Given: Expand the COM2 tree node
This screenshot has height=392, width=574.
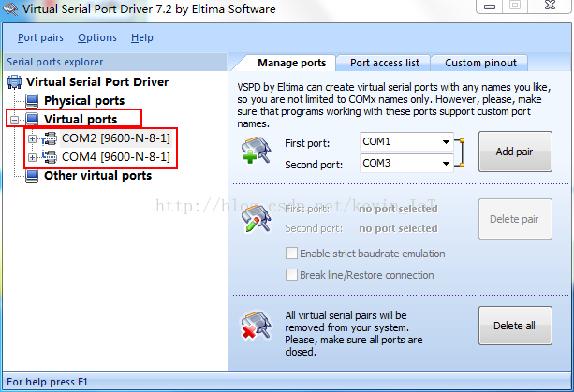Looking at the screenshot, I should (x=32, y=138).
